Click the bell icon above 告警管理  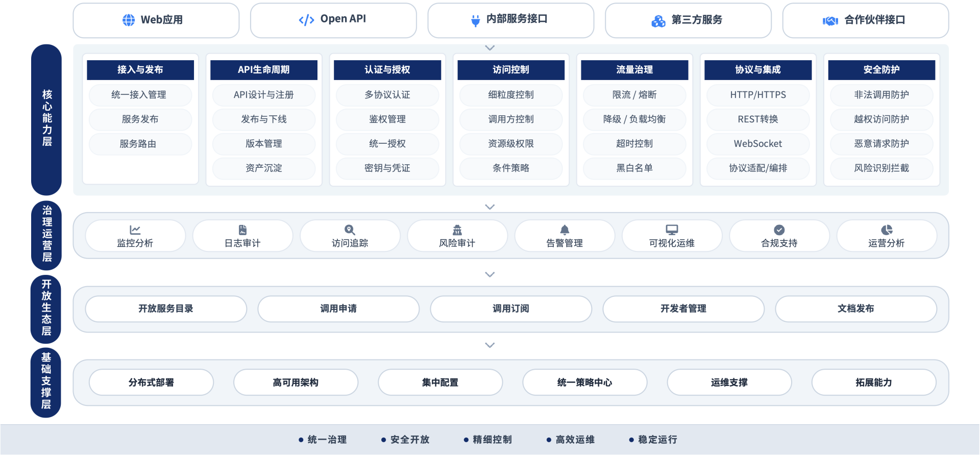point(565,230)
